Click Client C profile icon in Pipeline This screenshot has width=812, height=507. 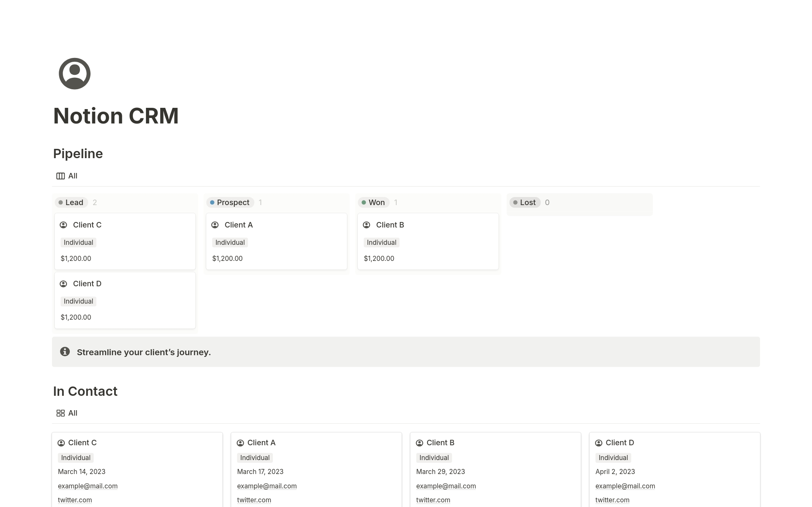64,225
